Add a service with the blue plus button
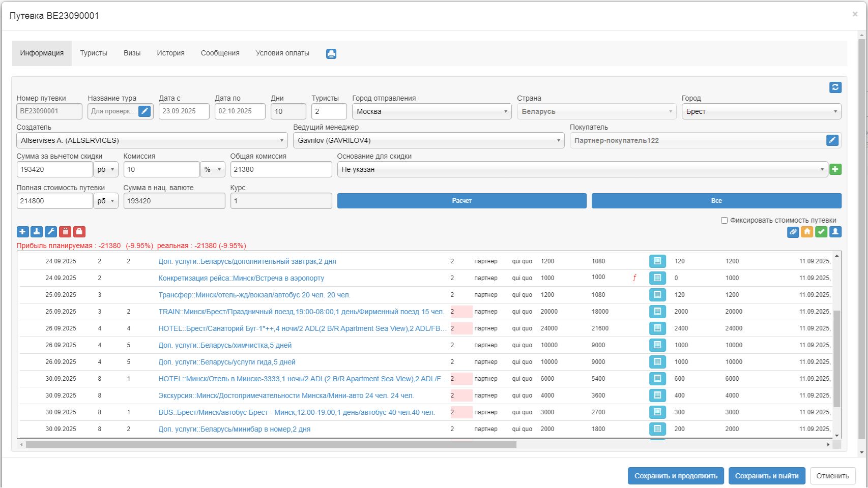 pos(22,232)
